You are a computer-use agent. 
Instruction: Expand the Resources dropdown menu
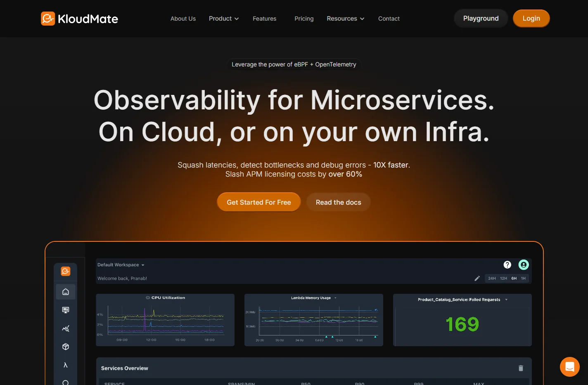pos(346,19)
